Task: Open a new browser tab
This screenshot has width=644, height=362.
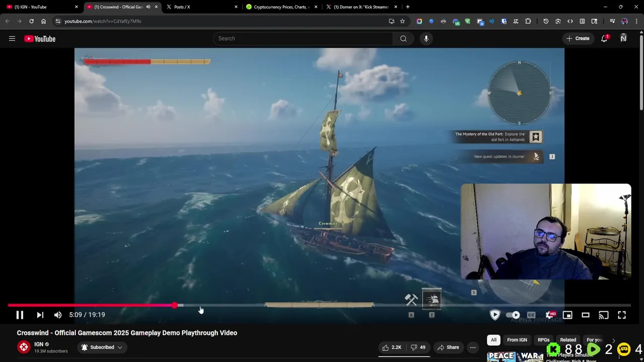Action: (x=408, y=7)
